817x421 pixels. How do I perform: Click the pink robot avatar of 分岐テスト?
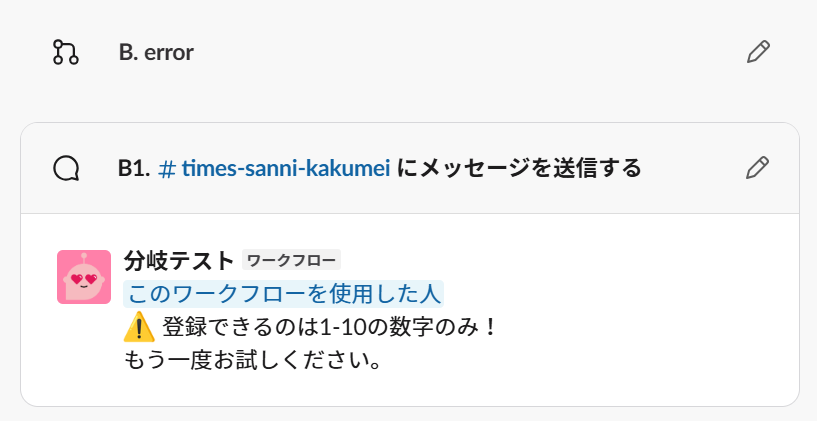tap(84, 277)
